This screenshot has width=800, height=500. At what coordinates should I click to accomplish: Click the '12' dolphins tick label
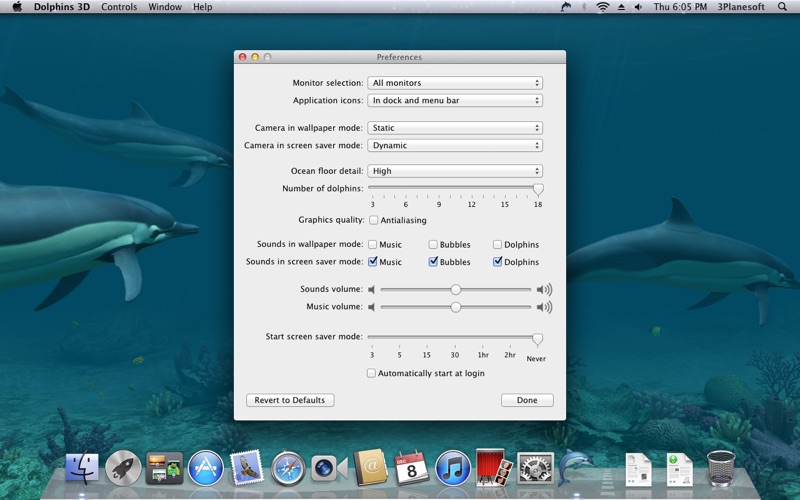tap(471, 204)
